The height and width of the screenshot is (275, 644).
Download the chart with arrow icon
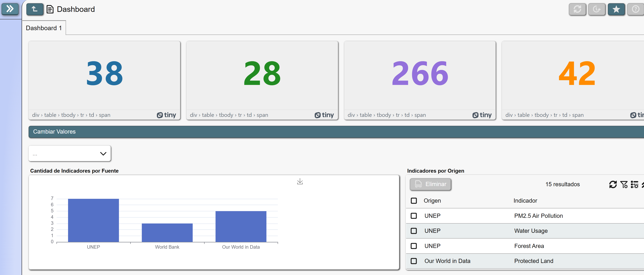point(300,181)
